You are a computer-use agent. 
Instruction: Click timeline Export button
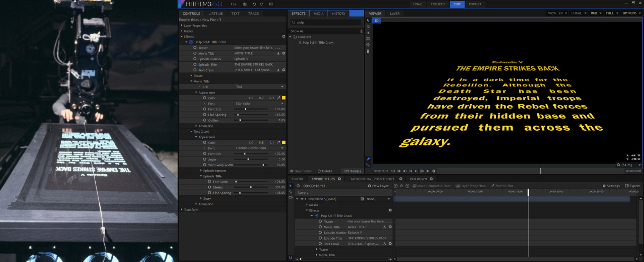pos(632,186)
